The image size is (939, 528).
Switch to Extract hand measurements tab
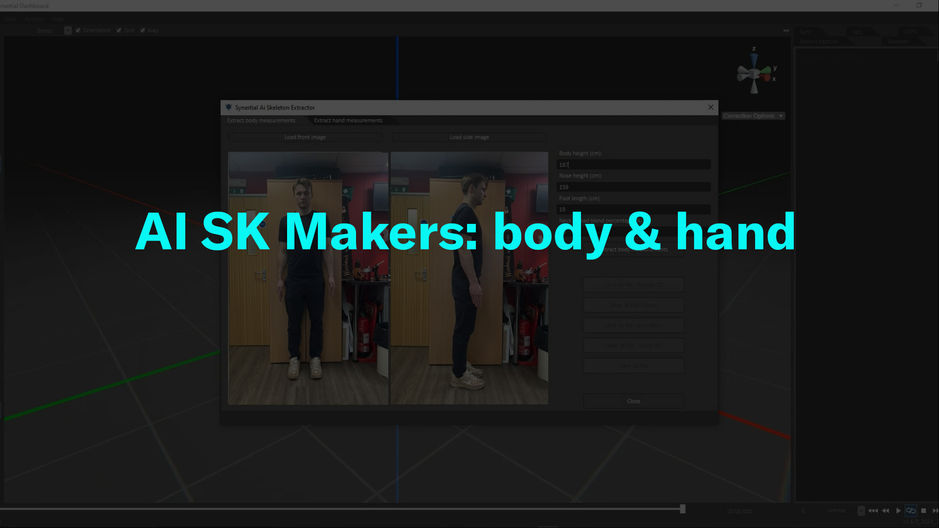(x=348, y=120)
